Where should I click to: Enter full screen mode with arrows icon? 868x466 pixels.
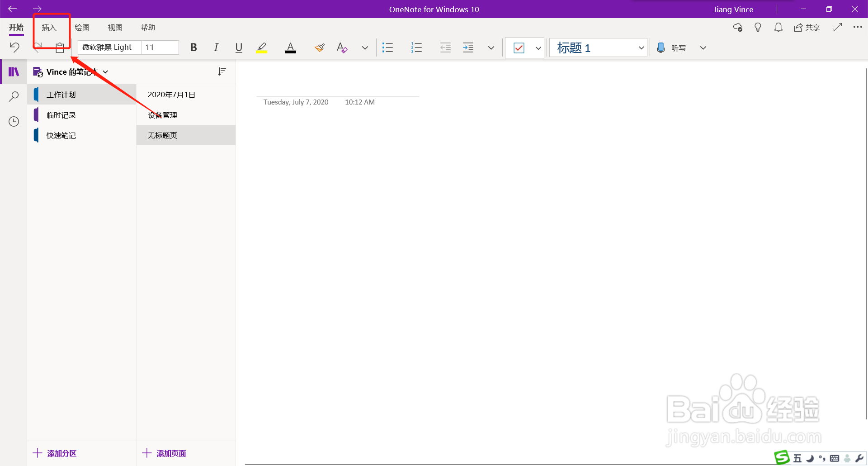tap(838, 27)
